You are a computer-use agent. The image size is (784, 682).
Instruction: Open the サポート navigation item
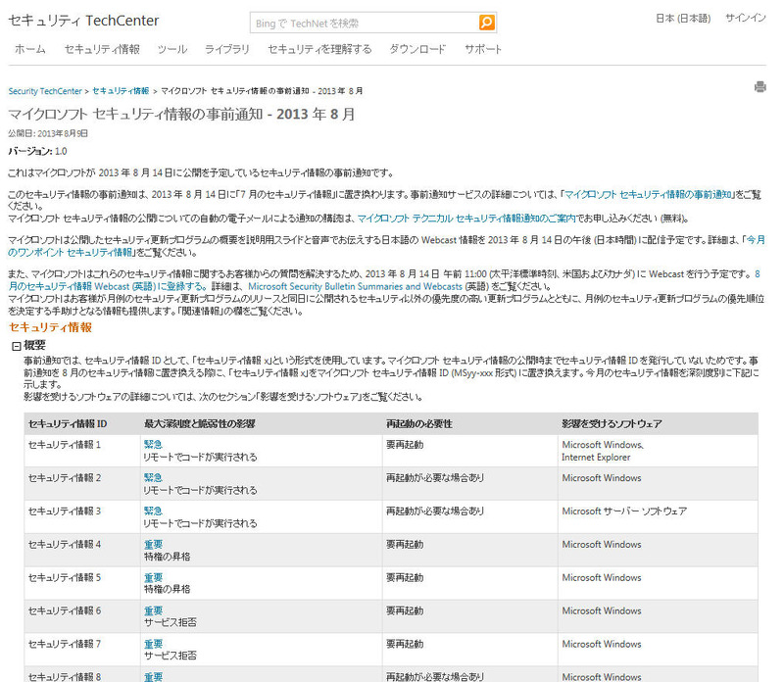[x=483, y=49]
